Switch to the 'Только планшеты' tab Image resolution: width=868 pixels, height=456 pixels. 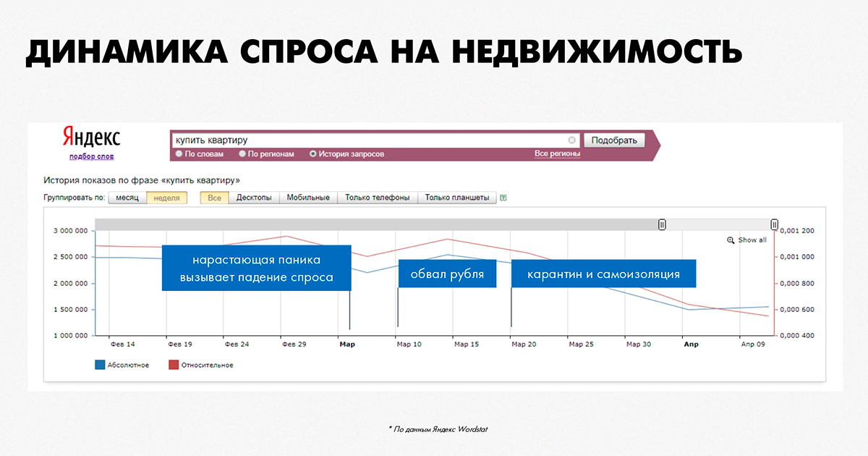click(457, 198)
